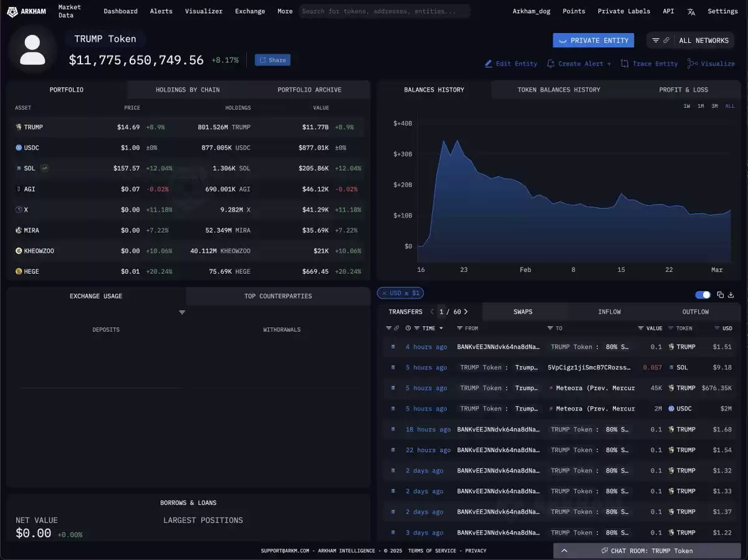Open the Token column filter

(x=671, y=328)
